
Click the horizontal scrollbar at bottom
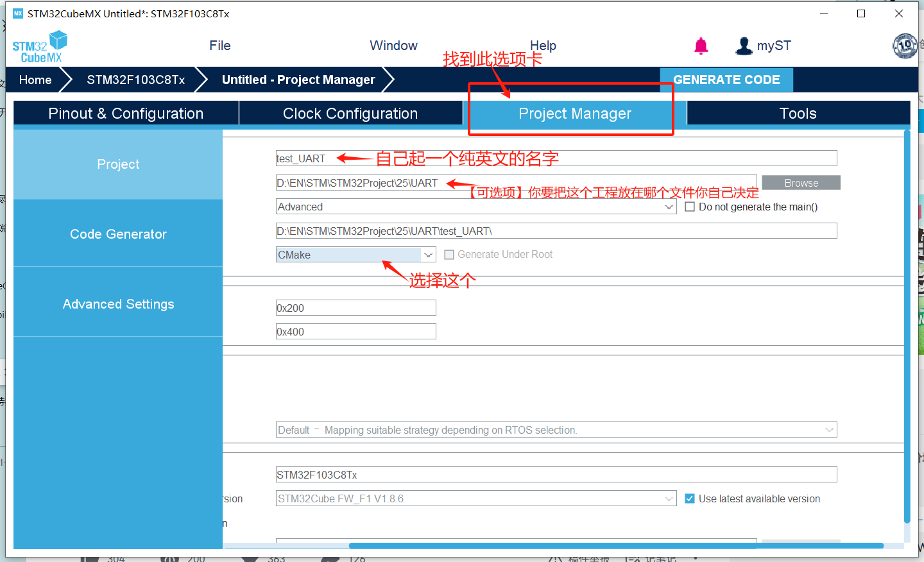coord(616,546)
